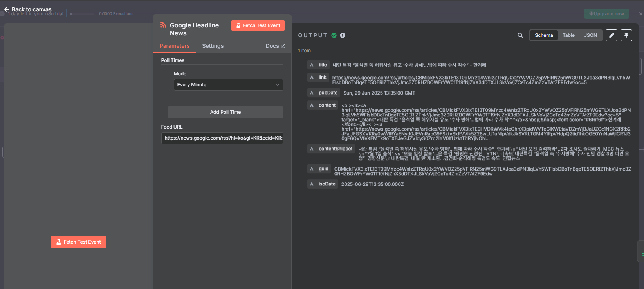Click the output search magnifier icon
644x289 pixels.
click(x=520, y=35)
